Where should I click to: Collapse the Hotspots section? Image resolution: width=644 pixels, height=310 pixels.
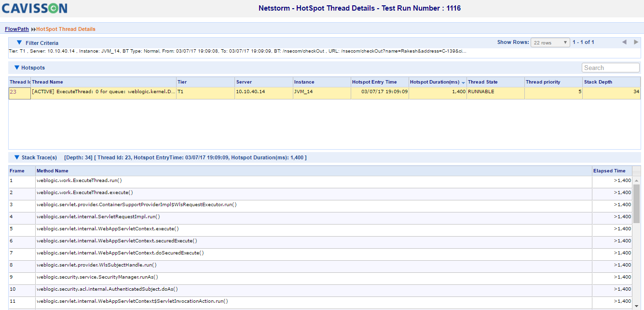[x=17, y=68]
